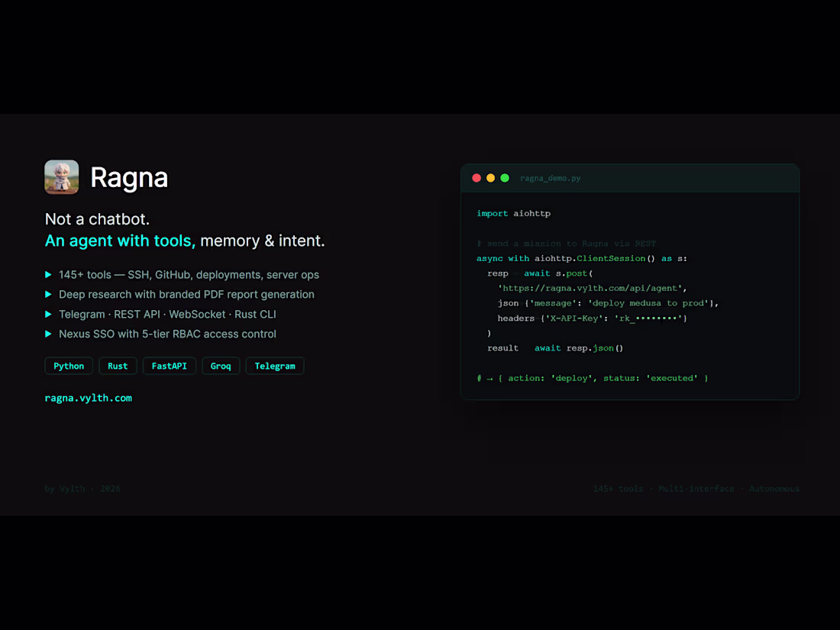The width and height of the screenshot is (840, 630).
Task: Click the by Vylth 2026 credit
Action: click(x=82, y=489)
